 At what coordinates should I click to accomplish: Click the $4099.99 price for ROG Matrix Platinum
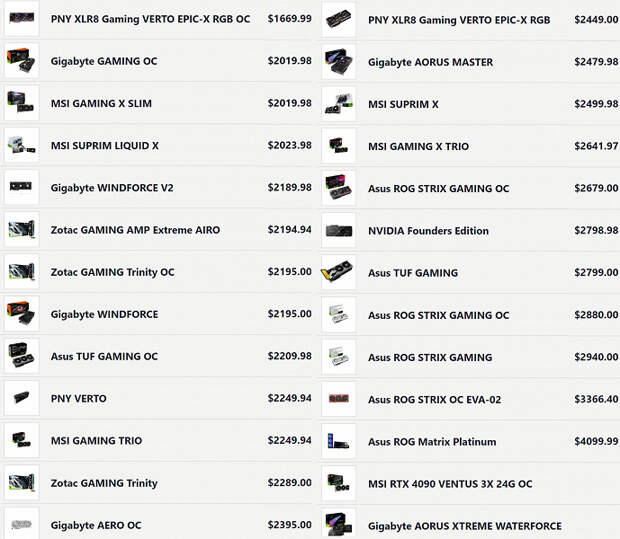click(x=596, y=441)
